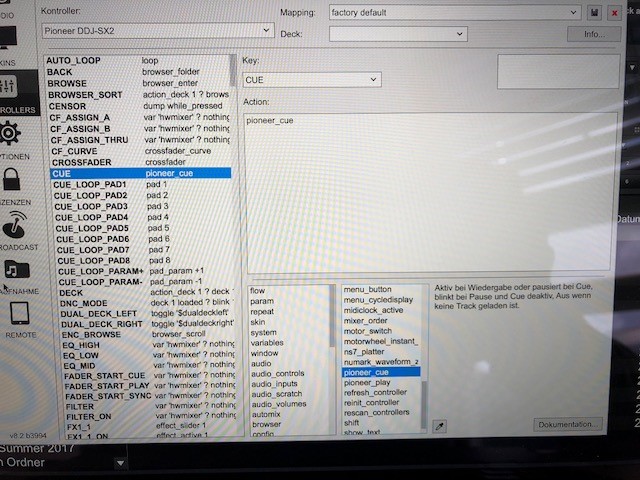Image resolution: width=640 pixels, height=480 pixels.
Task: Delete the mapping with red X icon
Action: 614,13
